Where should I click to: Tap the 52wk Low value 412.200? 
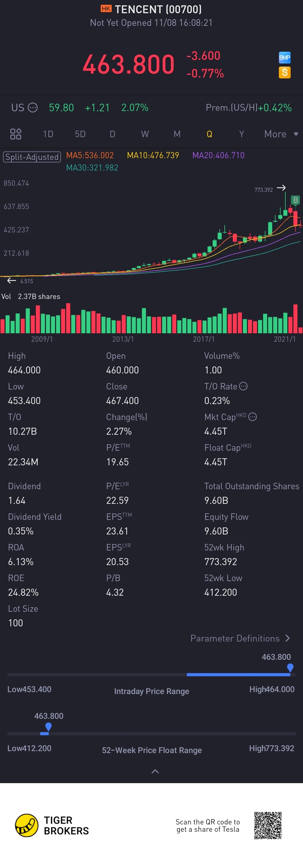(221, 592)
